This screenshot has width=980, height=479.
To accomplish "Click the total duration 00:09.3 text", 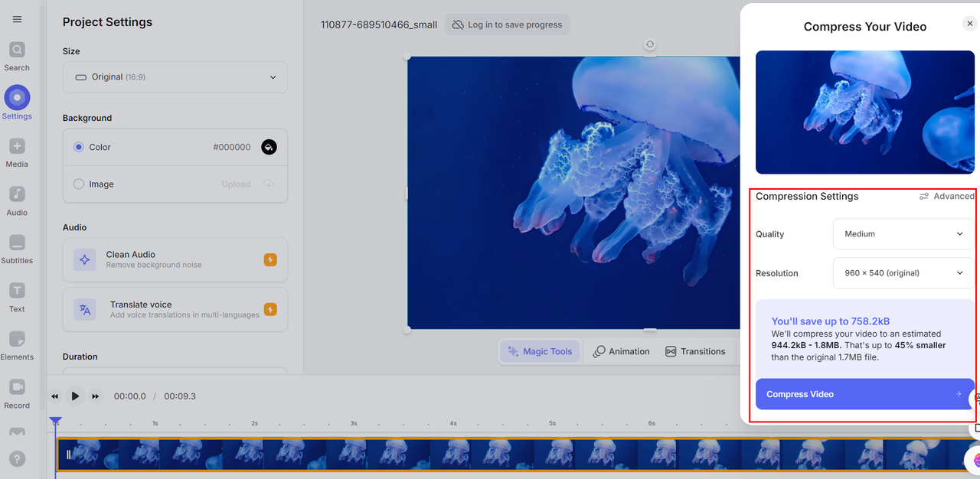I will pos(180,396).
